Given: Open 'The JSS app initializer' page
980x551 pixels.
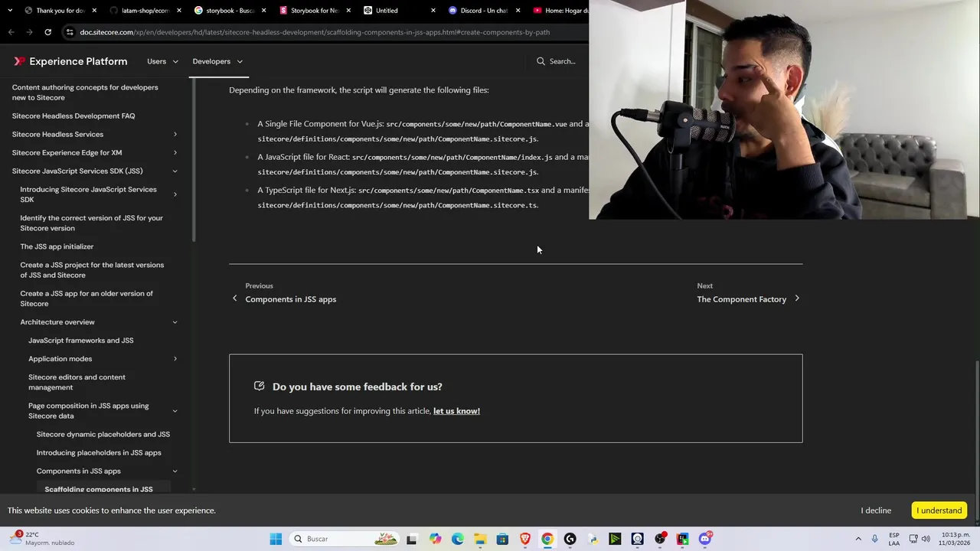Looking at the screenshot, I should coord(57,246).
